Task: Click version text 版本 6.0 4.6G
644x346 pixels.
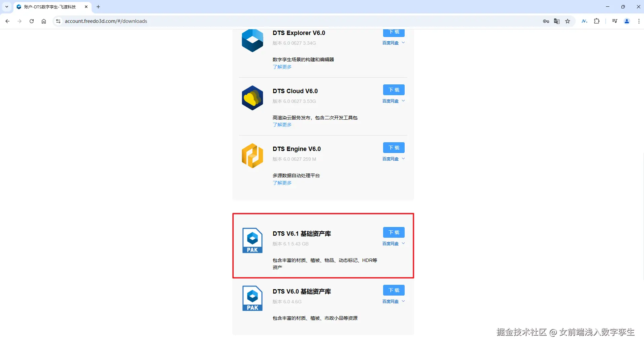Action: pos(287,302)
